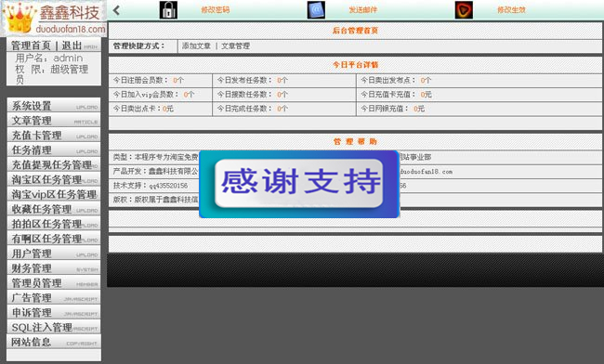Click the back arrow chevron at top
Screen dimensions: 604x364
[x=117, y=10]
